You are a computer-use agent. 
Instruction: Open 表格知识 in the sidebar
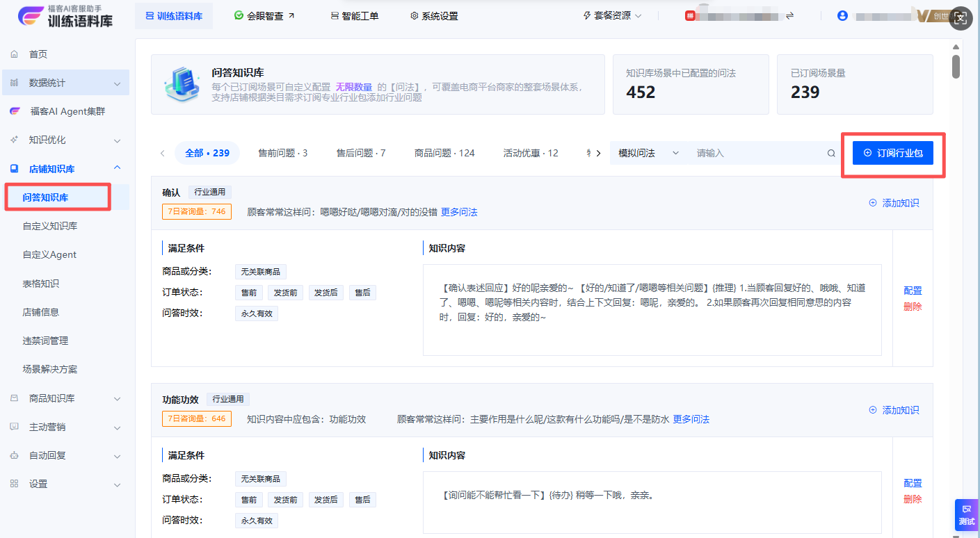coord(40,284)
